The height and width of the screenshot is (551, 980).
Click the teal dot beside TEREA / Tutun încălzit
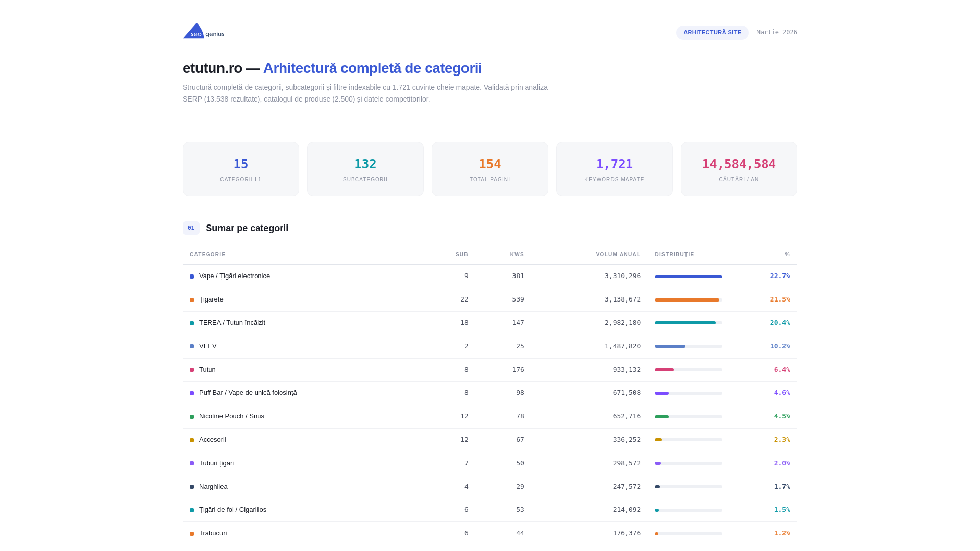[192, 323]
